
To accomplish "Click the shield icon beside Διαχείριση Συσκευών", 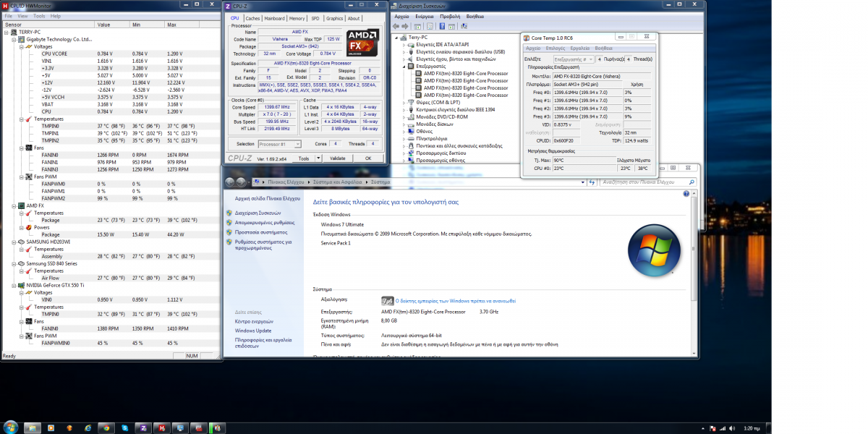I will pos(229,213).
